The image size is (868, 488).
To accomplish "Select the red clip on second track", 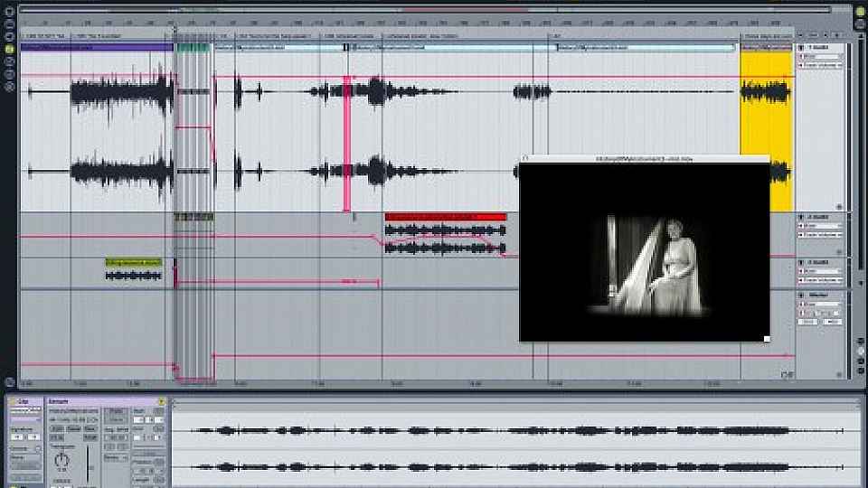I will tap(445, 217).
